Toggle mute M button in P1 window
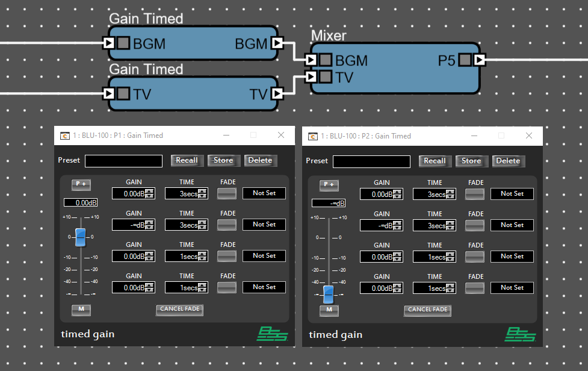588x371 pixels. click(81, 310)
